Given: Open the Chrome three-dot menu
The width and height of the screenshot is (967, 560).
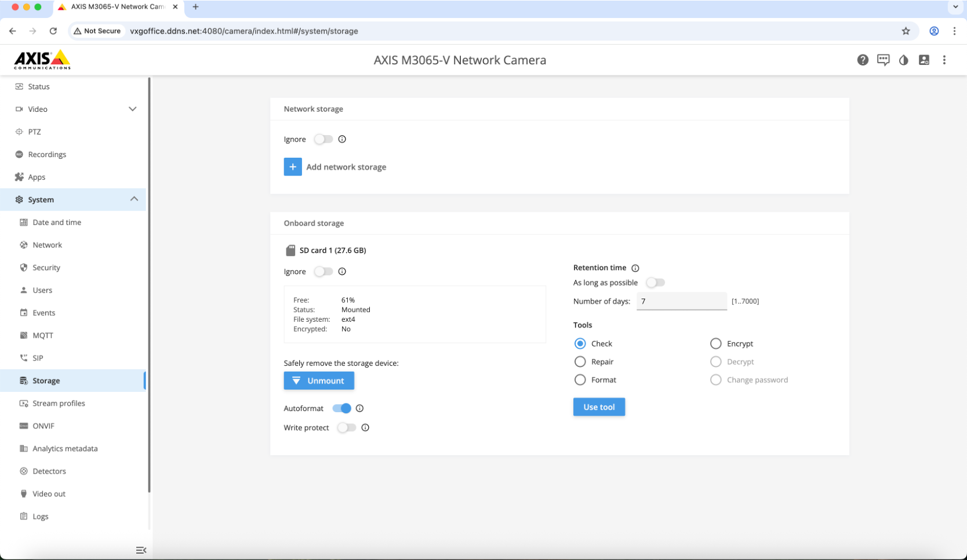Looking at the screenshot, I should pyautogui.click(x=954, y=31).
